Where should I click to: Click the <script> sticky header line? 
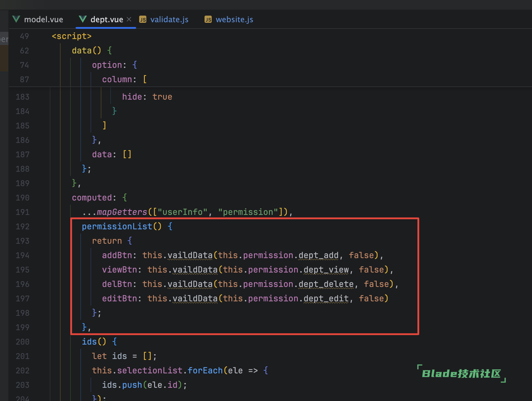click(x=71, y=36)
